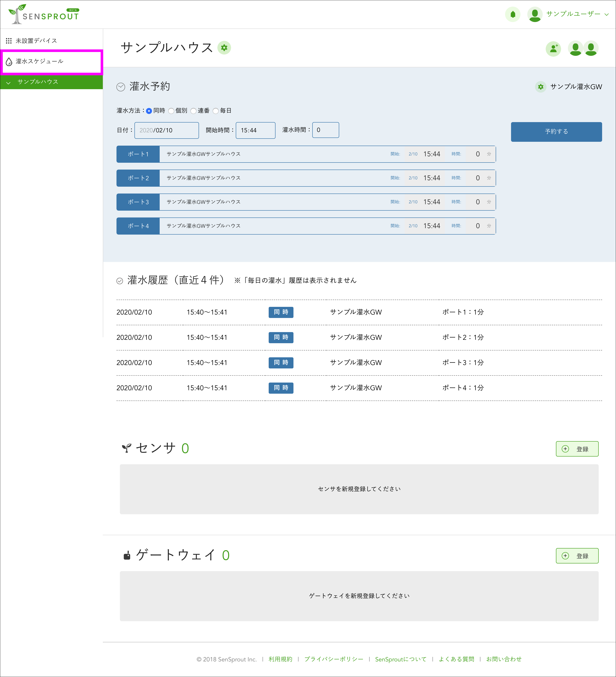The height and width of the screenshot is (677, 616).
Task: Click the 開始時間 field
Action: [x=255, y=130]
